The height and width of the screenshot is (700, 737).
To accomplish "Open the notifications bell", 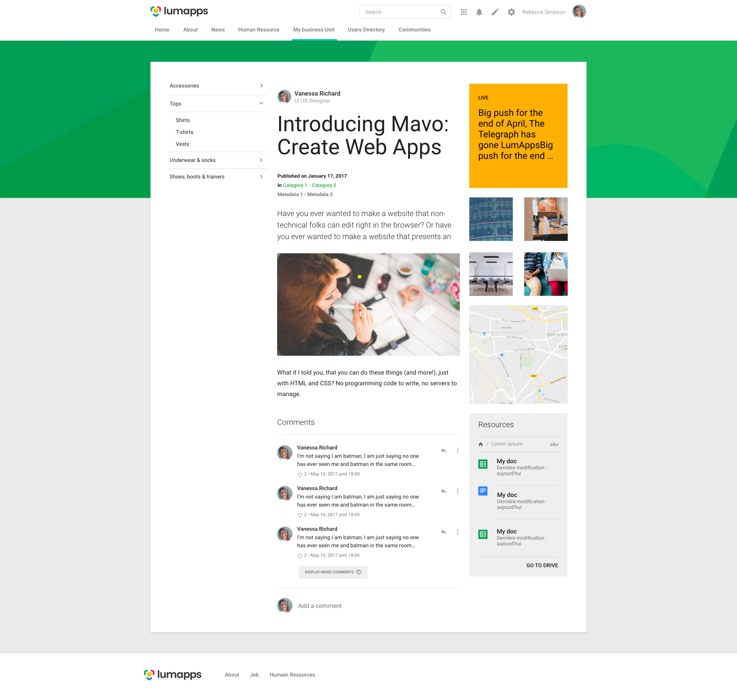I will click(x=479, y=12).
